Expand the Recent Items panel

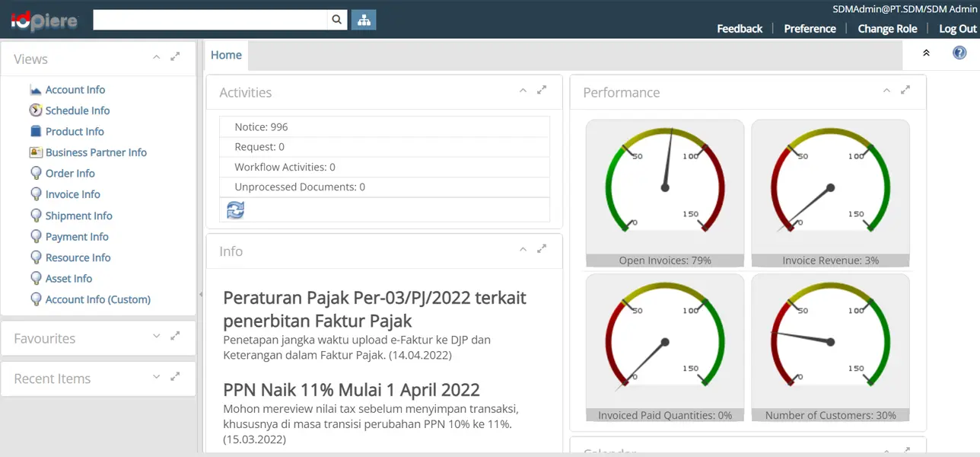pos(156,376)
